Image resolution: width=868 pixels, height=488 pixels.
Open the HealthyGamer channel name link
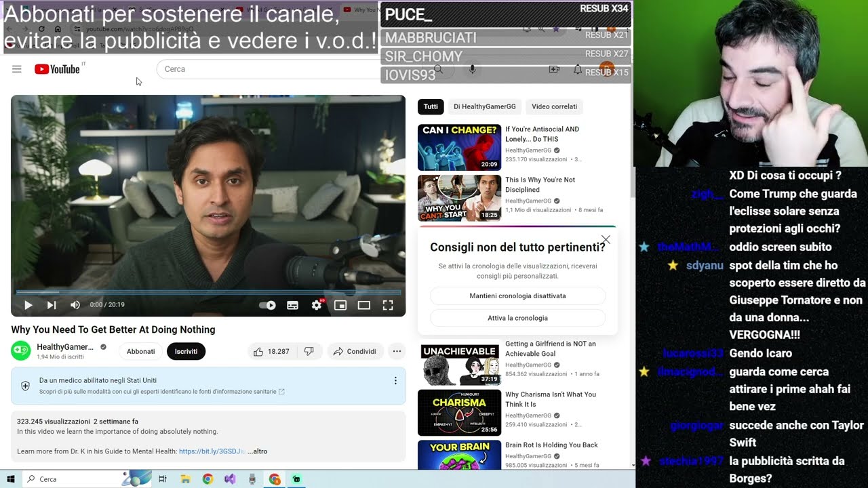pyautogui.click(x=65, y=347)
